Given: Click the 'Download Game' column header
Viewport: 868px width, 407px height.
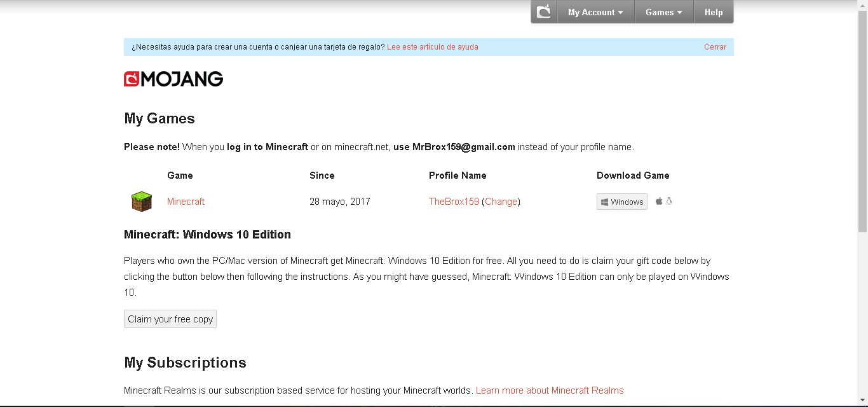Looking at the screenshot, I should (633, 176).
